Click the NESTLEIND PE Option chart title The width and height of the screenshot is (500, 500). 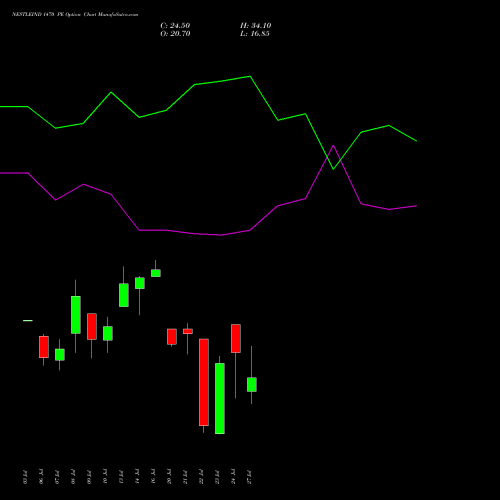click(x=75, y=15)
